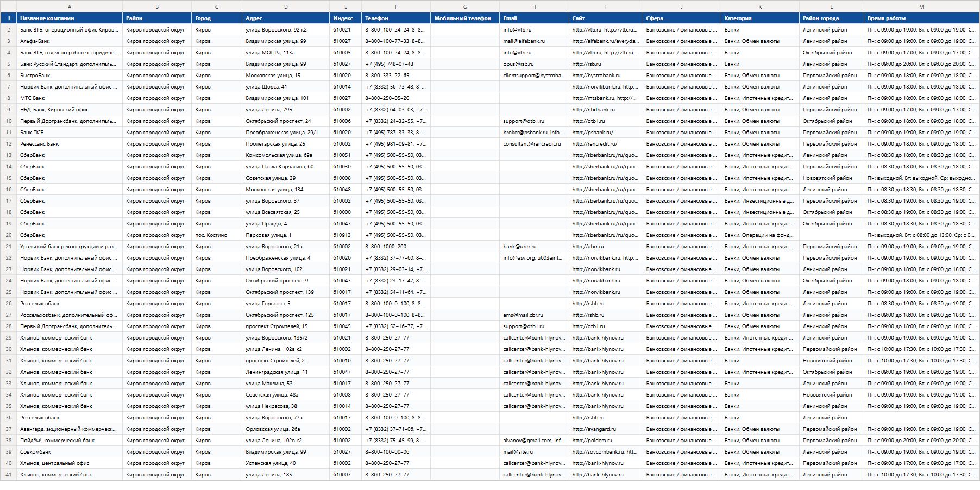Select postal index cell '610000'

[x=345, y=212]
